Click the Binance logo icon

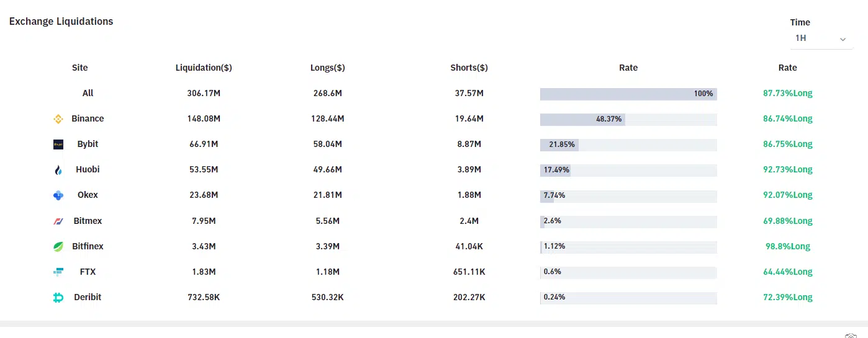pos(58,119)
